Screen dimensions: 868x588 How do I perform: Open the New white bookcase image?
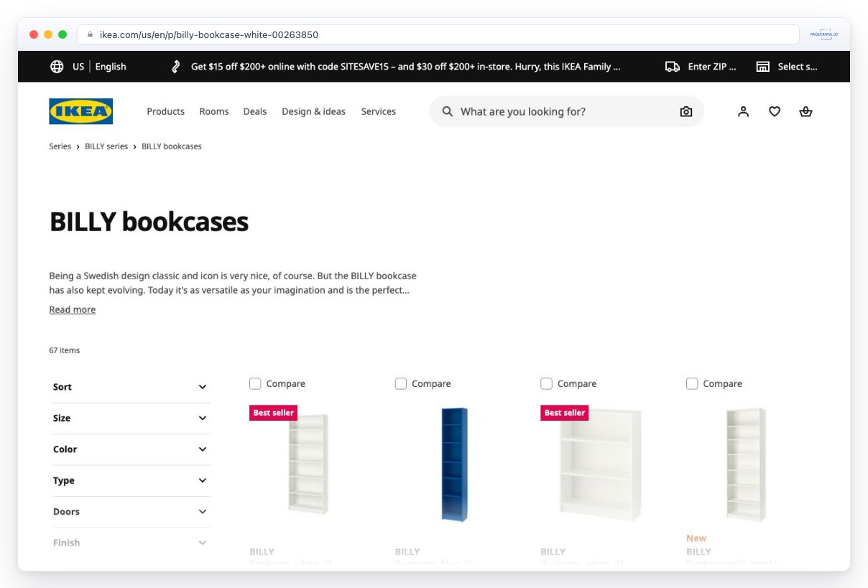click(x=746, y=464)
